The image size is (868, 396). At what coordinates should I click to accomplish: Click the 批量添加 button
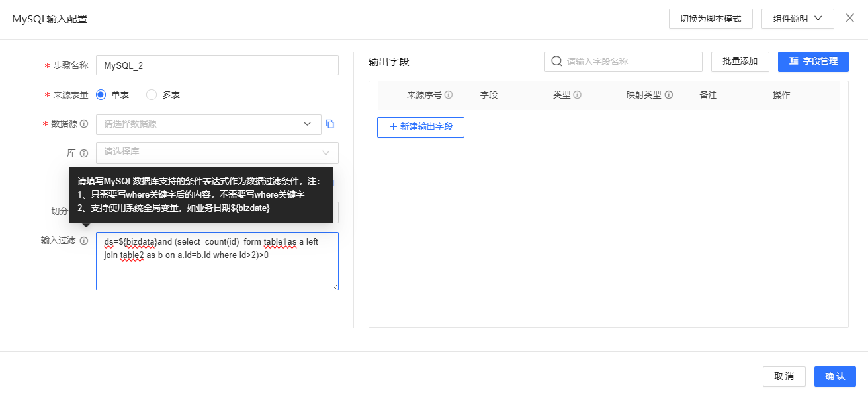pos(740,61)
